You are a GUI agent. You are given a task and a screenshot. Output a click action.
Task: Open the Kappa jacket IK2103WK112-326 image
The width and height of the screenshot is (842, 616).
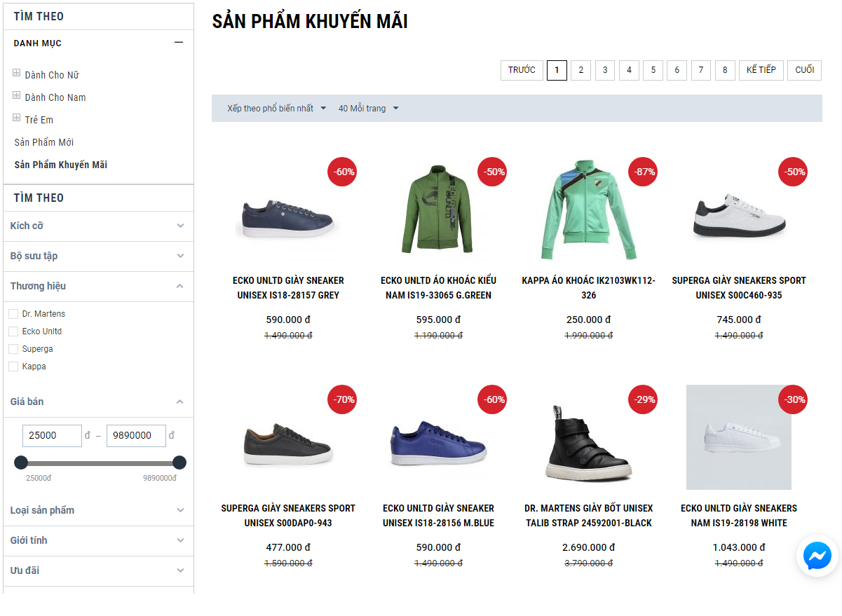click(x=589, y=209)
